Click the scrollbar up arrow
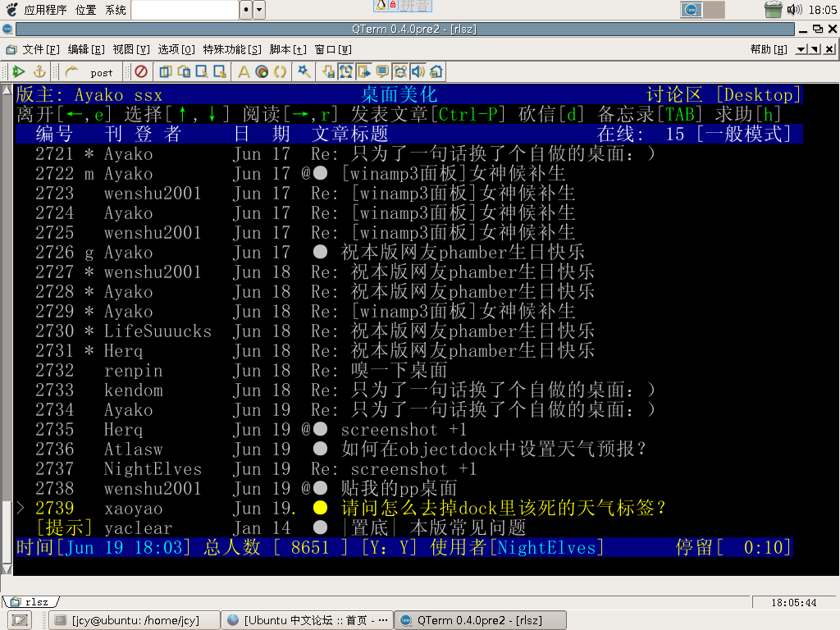The image size is (840, 630). (7, 90)
